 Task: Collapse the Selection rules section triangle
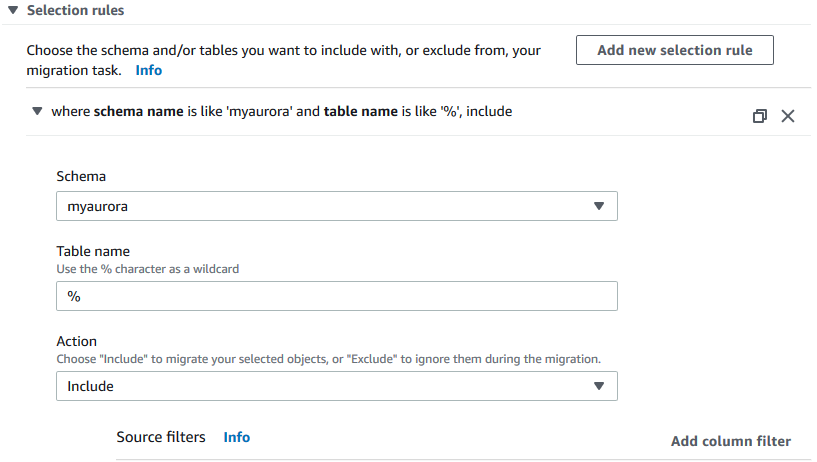pyautogui.click(x=13, y=10)
